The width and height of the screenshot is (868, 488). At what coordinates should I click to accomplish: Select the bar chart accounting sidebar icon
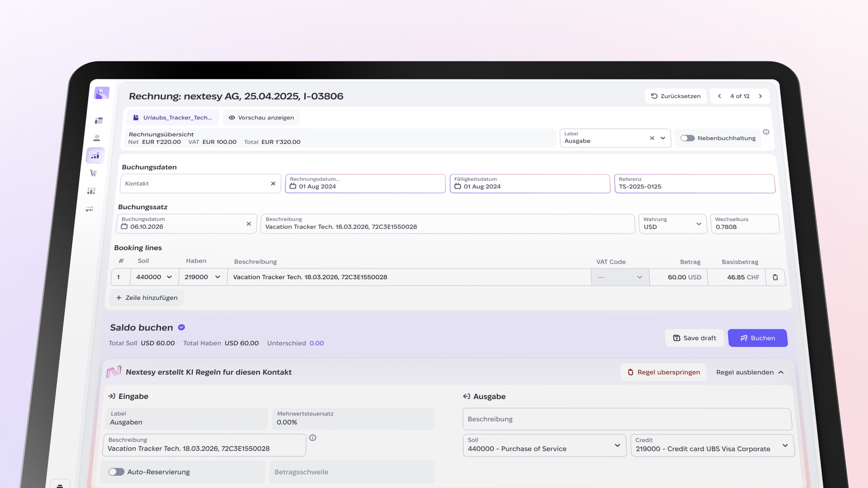95,156
